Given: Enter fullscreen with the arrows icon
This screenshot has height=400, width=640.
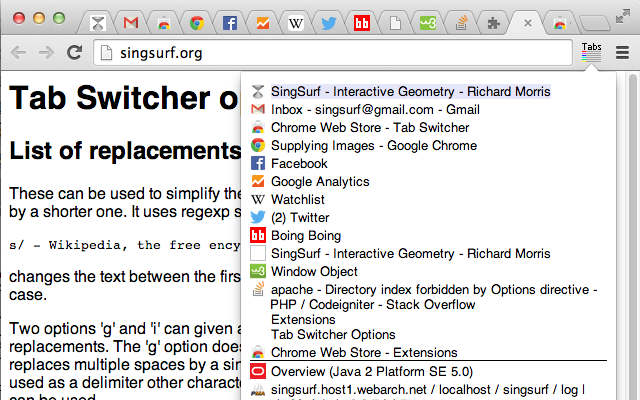Looking at the screenshot, I should coord(623,16).
